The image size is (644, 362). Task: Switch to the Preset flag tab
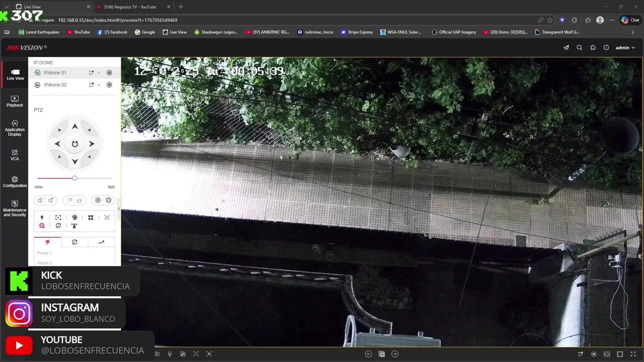click(x=47, y=242)
